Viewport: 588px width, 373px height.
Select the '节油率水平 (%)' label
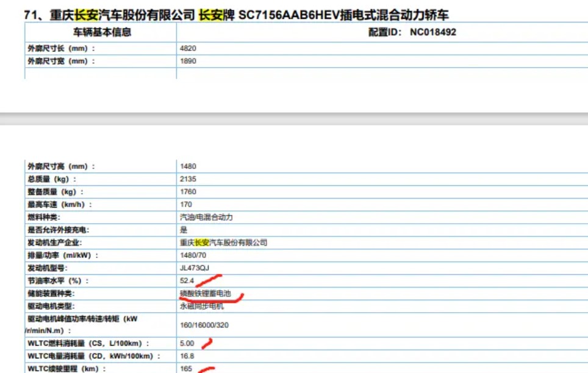click(x=58, y=281)
